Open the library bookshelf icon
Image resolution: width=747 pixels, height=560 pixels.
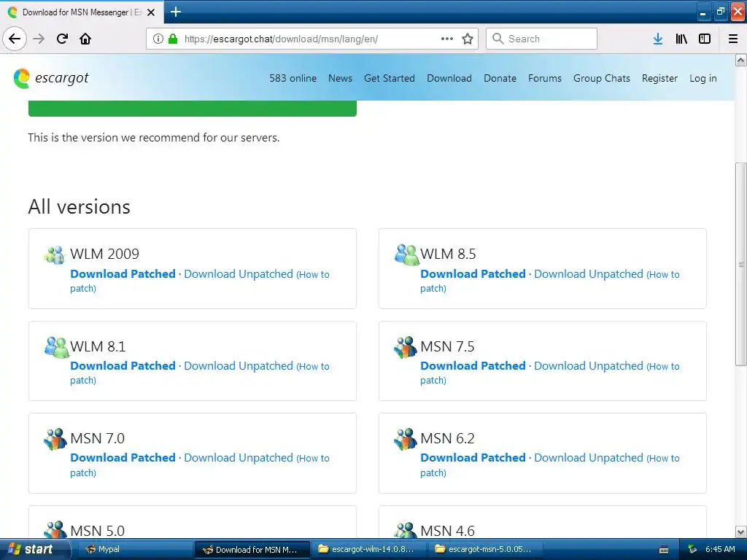click(x=681, y=39)
